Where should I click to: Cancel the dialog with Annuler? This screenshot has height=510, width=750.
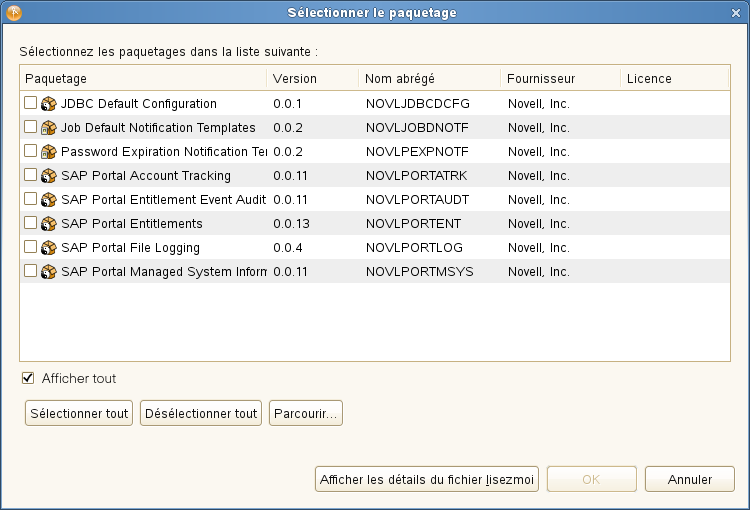click(x=690, y=479)
